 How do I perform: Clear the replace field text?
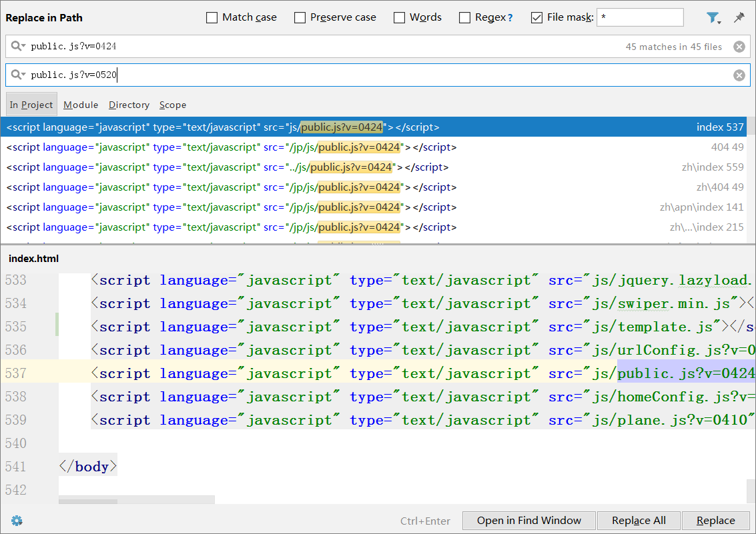(x=739, y=75)
